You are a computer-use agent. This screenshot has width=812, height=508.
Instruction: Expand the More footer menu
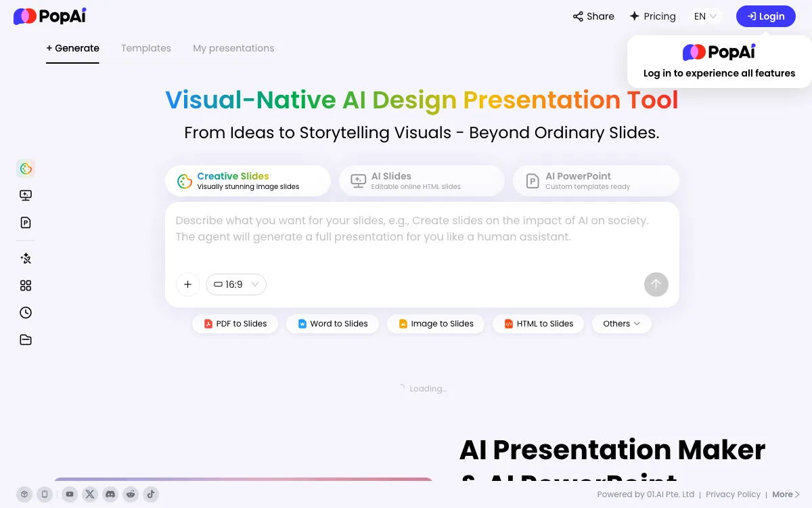click(786, 494)
